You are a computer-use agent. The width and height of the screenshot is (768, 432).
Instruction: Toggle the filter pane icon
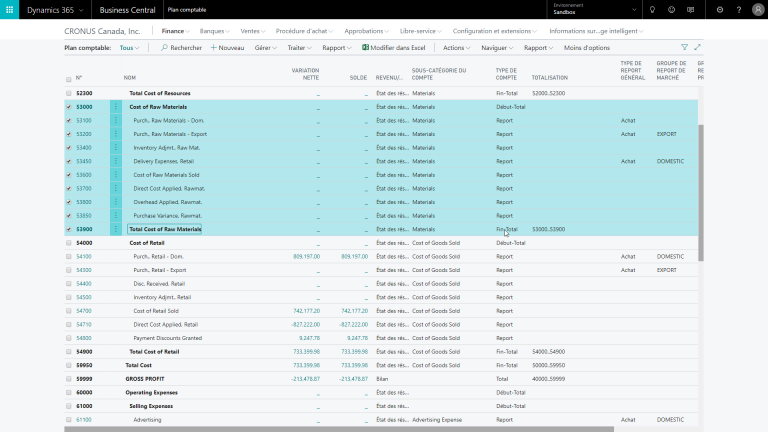684,47
